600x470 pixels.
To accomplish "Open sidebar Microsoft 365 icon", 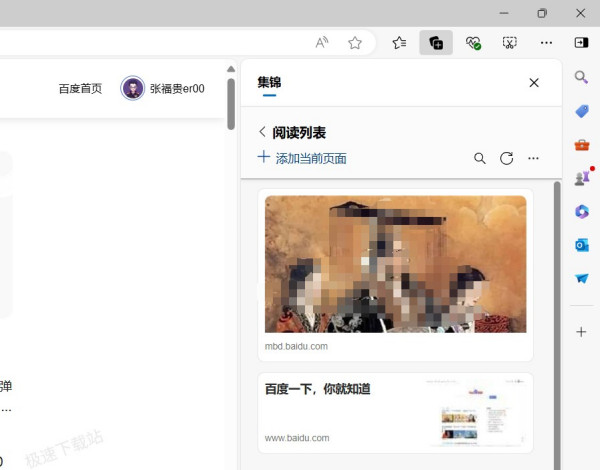I will (x=582, y=211).
